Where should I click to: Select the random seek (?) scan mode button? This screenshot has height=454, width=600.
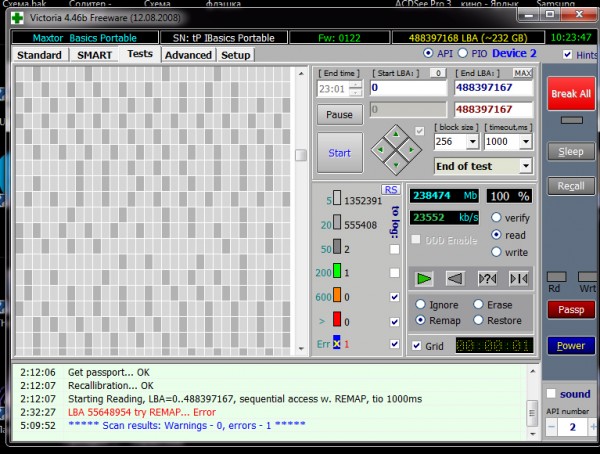[488, 278]
